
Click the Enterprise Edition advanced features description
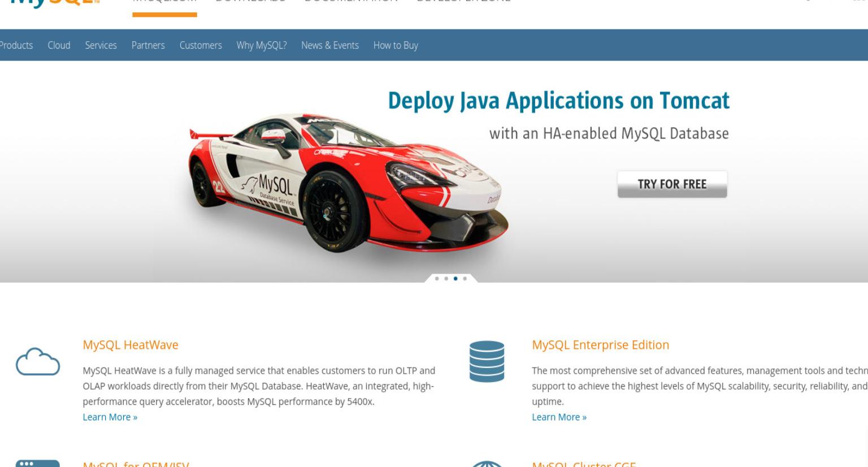tap(700, 386)
